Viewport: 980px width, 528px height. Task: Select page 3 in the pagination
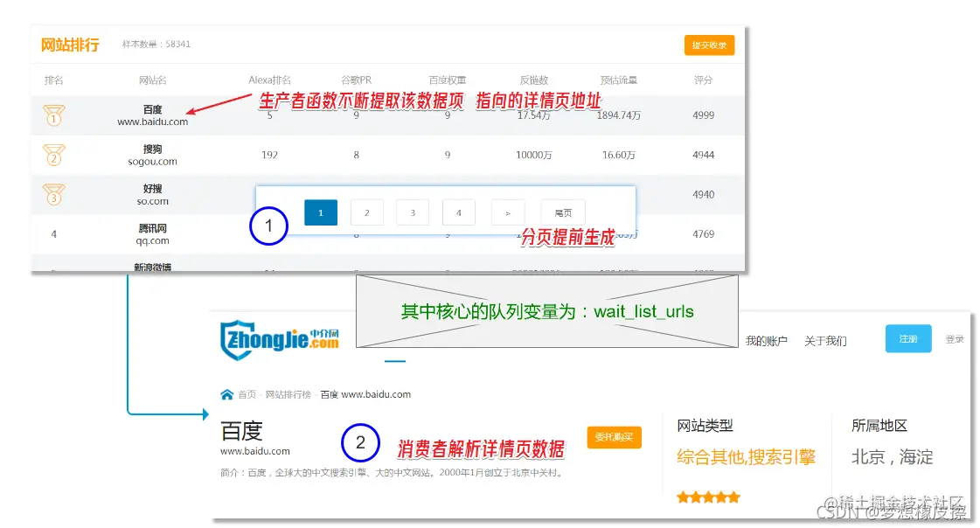tap(413, 212)
